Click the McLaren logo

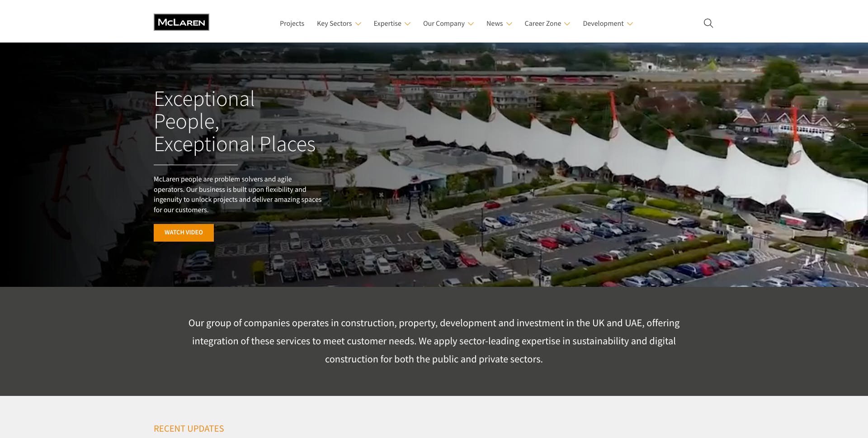[x=181, y=22]
